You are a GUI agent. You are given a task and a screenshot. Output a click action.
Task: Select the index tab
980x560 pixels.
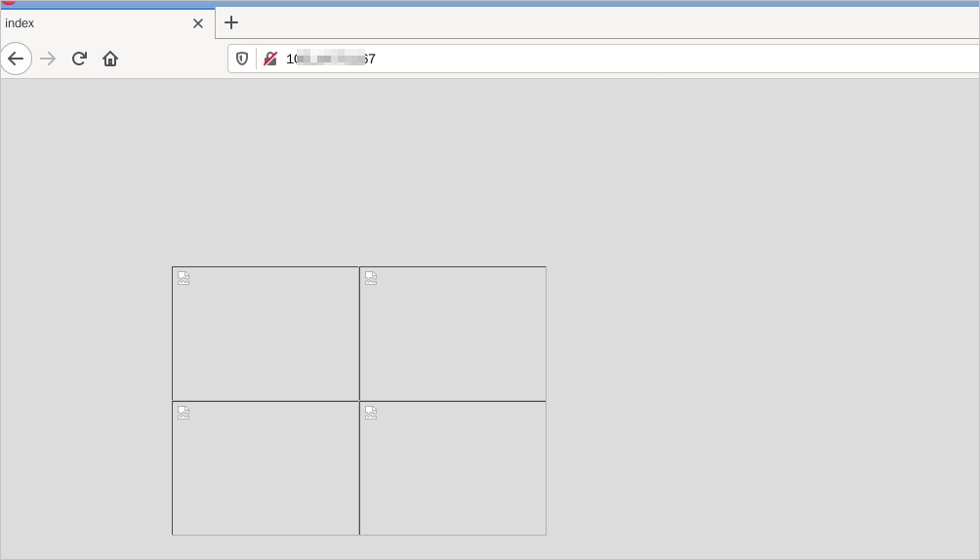(107, 23)
